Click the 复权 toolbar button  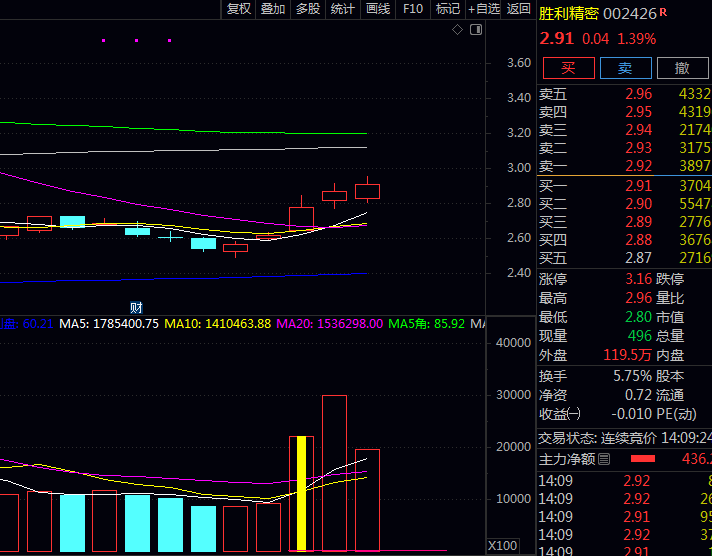click(239, 9)
